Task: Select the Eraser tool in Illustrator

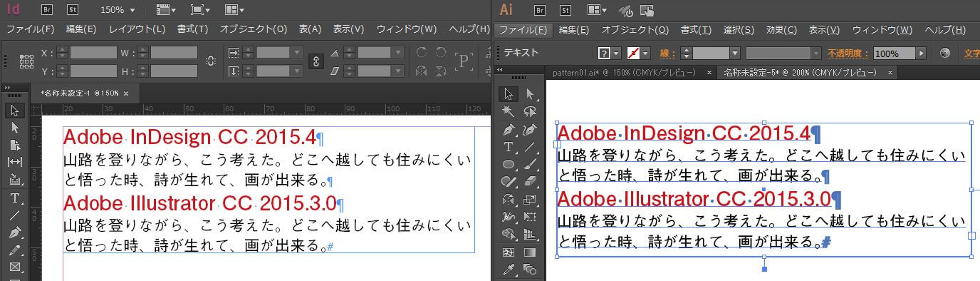Action: [530, 182]
